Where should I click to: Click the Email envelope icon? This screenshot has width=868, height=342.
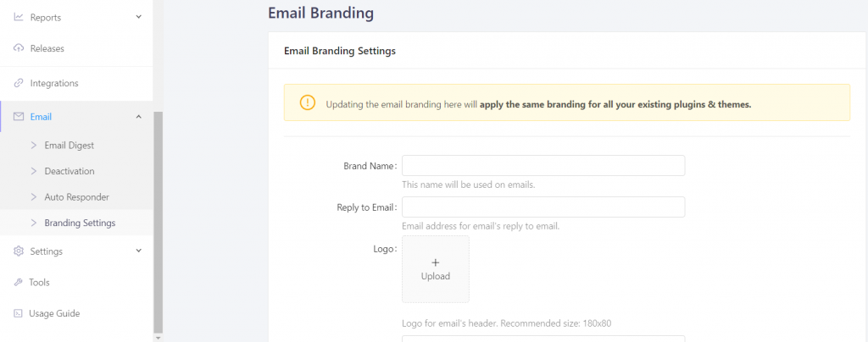pyautogui.click(x=19, y=117)
